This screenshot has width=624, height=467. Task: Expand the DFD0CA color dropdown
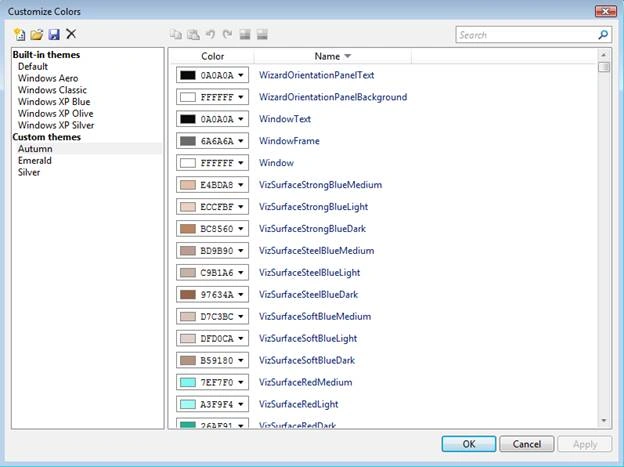[x=241, y=338]
